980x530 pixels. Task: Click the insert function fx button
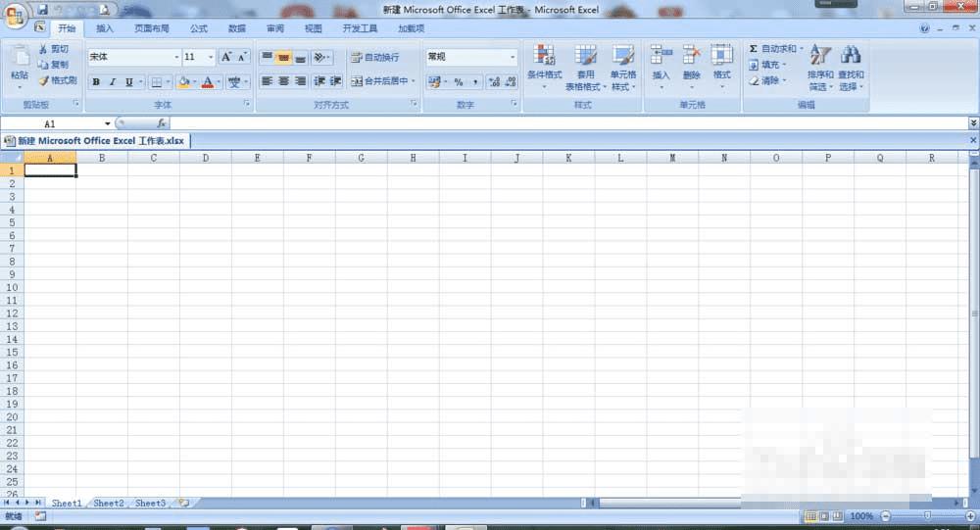(x=162, y=123)
